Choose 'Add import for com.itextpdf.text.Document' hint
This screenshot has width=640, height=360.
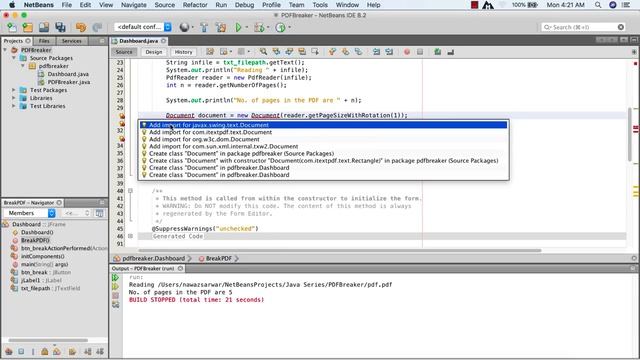pos(323,132)
